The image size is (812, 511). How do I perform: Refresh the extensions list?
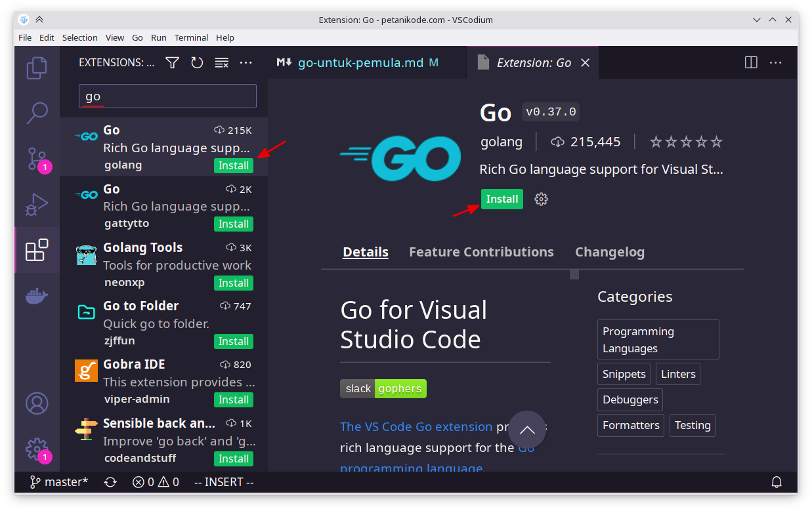click(x=197, y=63)
